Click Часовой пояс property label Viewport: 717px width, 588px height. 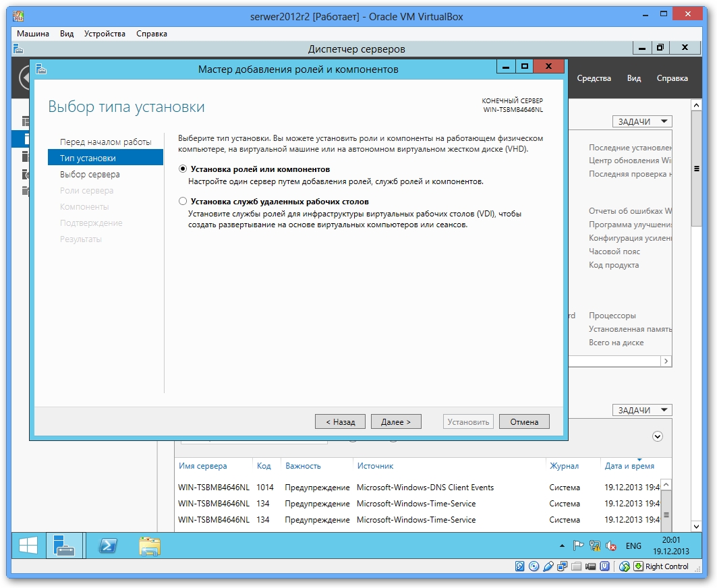click(x=614, y=251)
